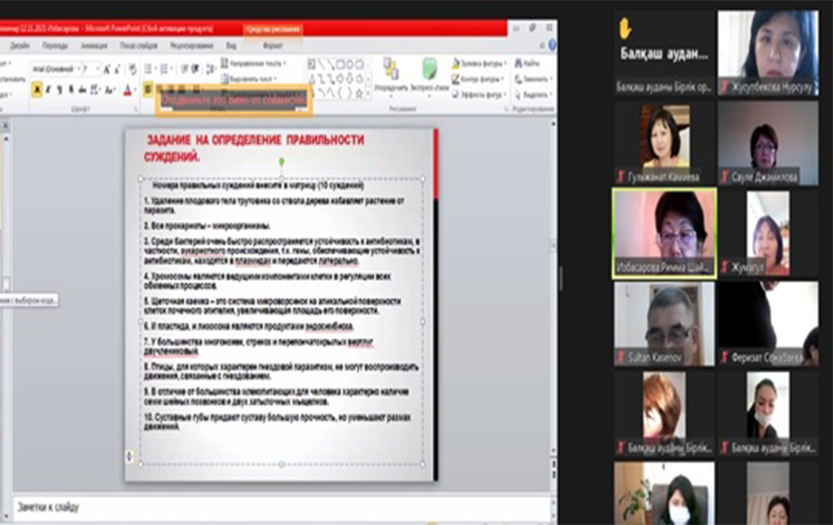Open the Design (Дизайн) ribbon tab

click(x=19, y=46)
